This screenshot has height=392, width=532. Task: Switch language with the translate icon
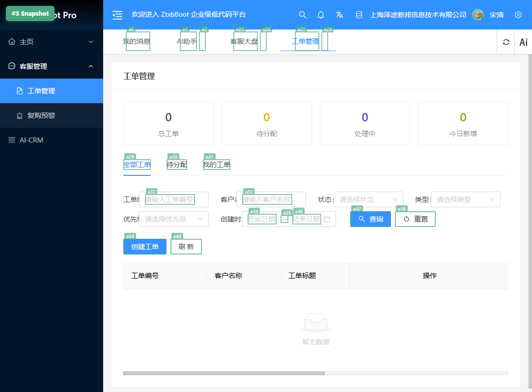(339, 15)
